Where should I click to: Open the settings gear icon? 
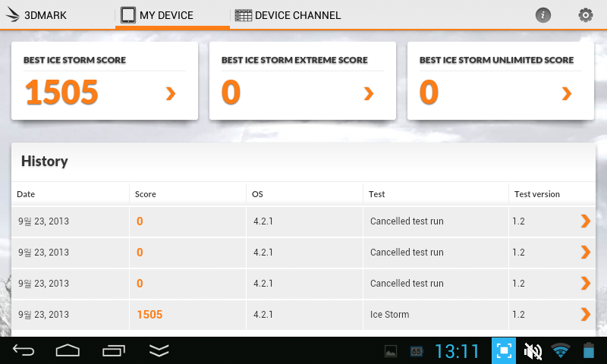click(x=585, y=15)
